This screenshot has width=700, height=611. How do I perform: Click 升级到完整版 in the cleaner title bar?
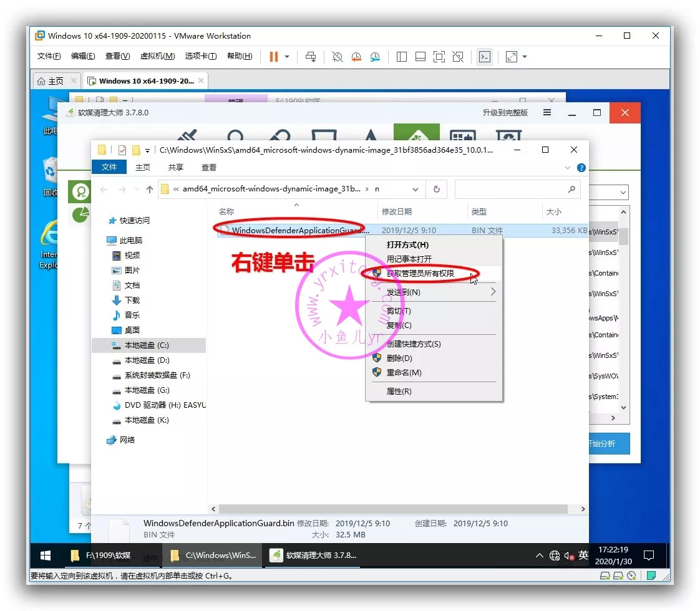click(505, 113)
